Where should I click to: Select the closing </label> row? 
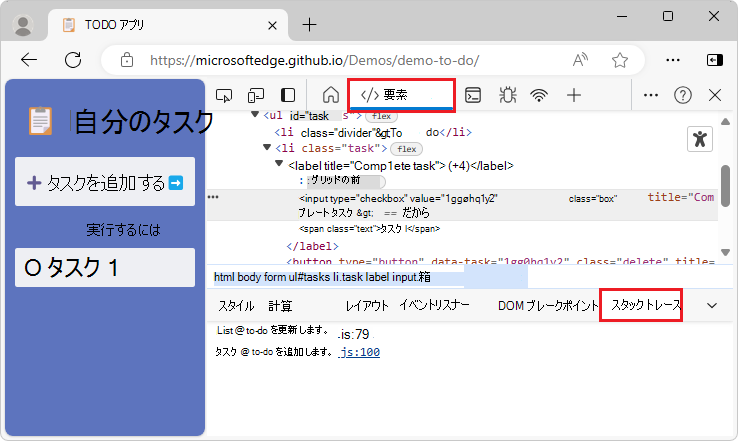313,246
